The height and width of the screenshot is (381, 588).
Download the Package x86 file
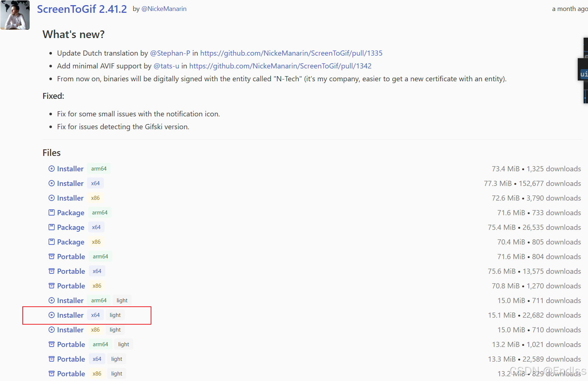coord(71,242)
